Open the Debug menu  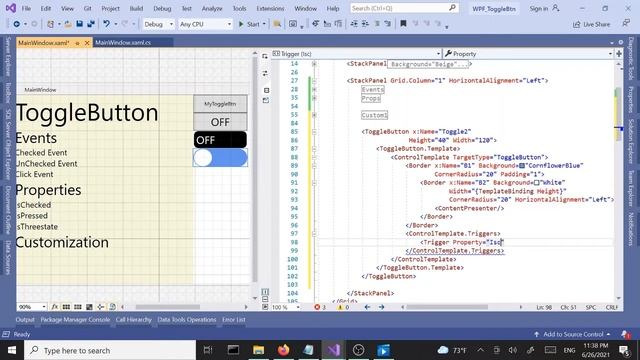[x=162, y=8]
